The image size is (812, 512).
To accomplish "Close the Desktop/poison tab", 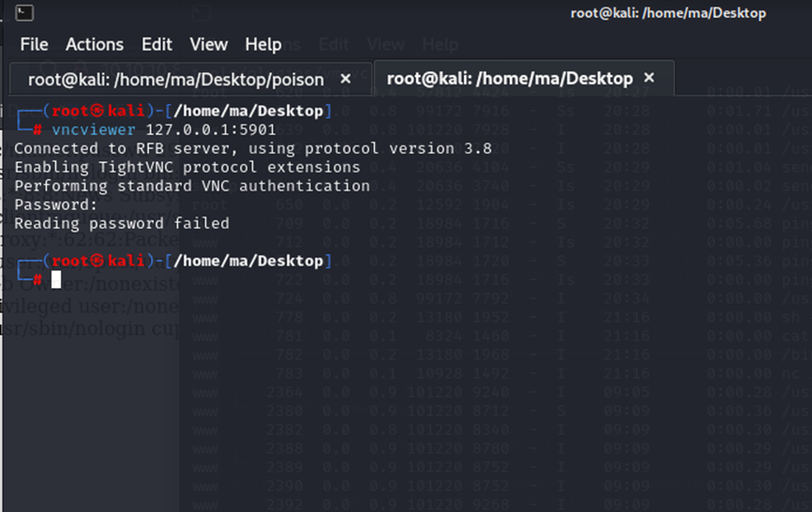I will tap(345, 80).
